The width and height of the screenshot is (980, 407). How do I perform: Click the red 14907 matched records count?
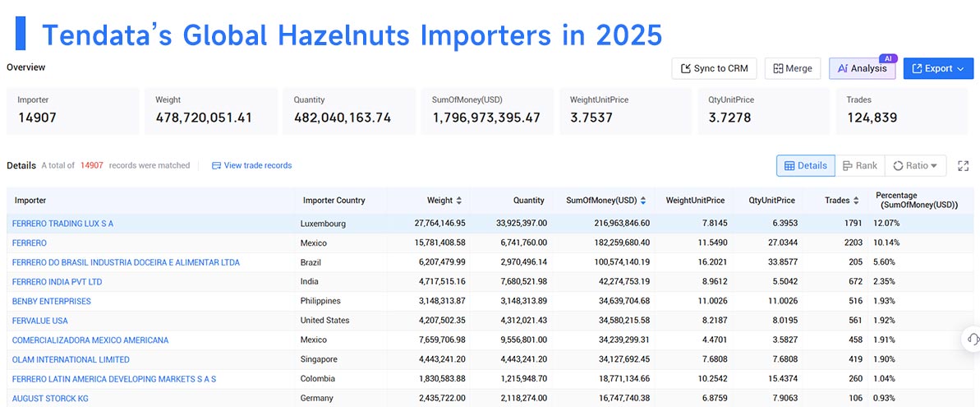(92, 165)
